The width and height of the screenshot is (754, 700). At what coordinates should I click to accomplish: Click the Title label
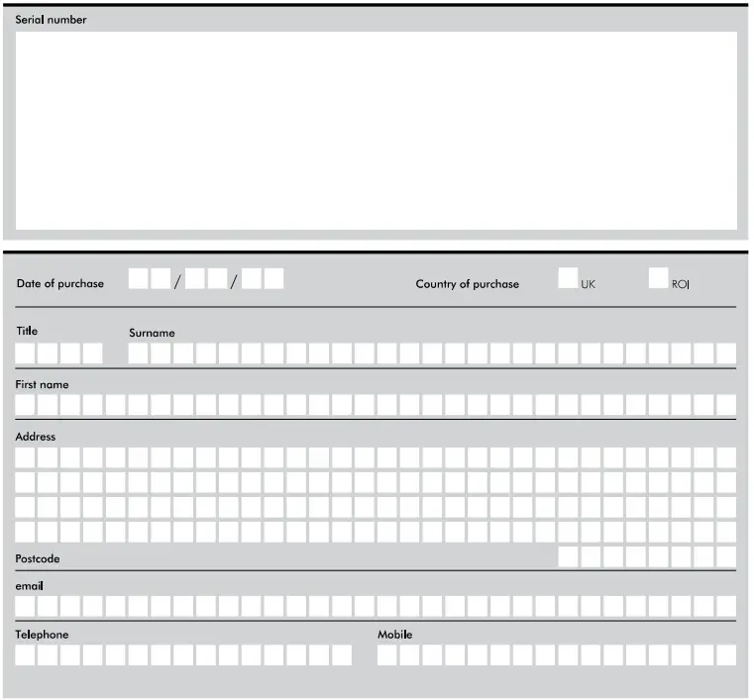[x=27, y=331]
